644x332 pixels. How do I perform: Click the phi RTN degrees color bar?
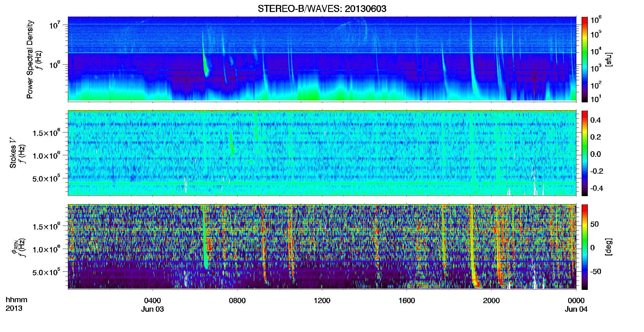[585, 247]
